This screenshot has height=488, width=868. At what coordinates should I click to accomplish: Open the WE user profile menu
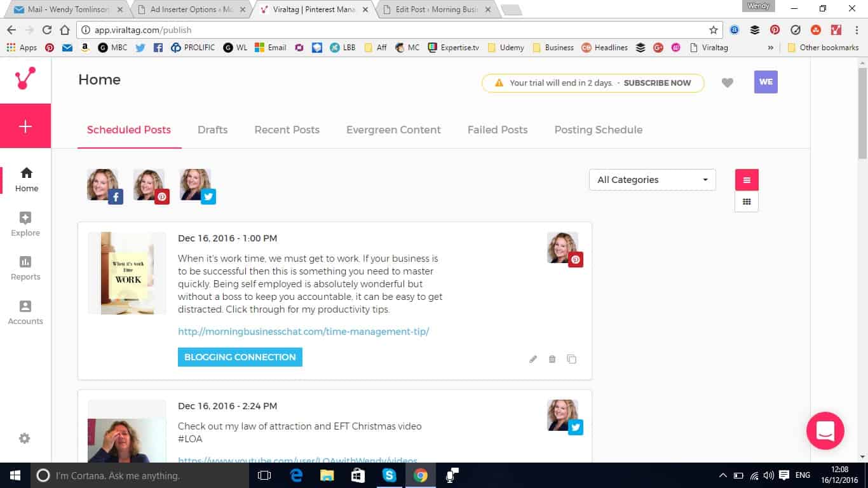tap(766, 82)
